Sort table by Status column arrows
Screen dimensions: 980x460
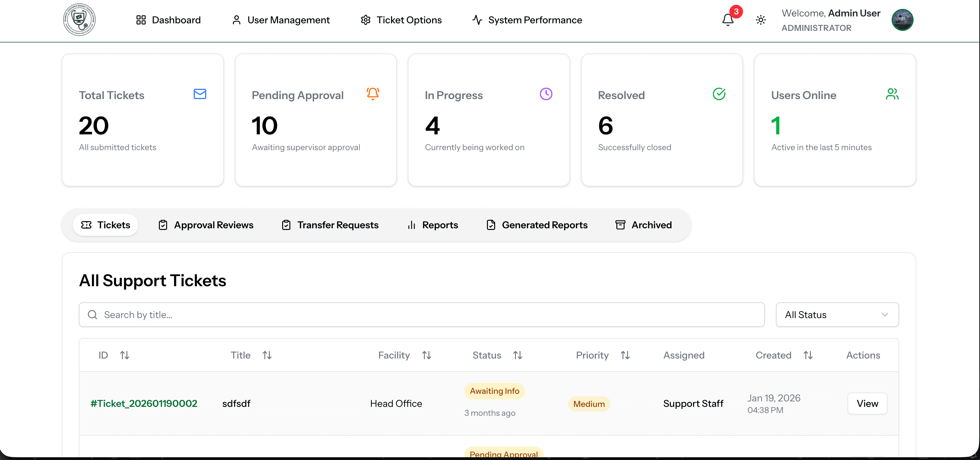[x=517, y=355]
